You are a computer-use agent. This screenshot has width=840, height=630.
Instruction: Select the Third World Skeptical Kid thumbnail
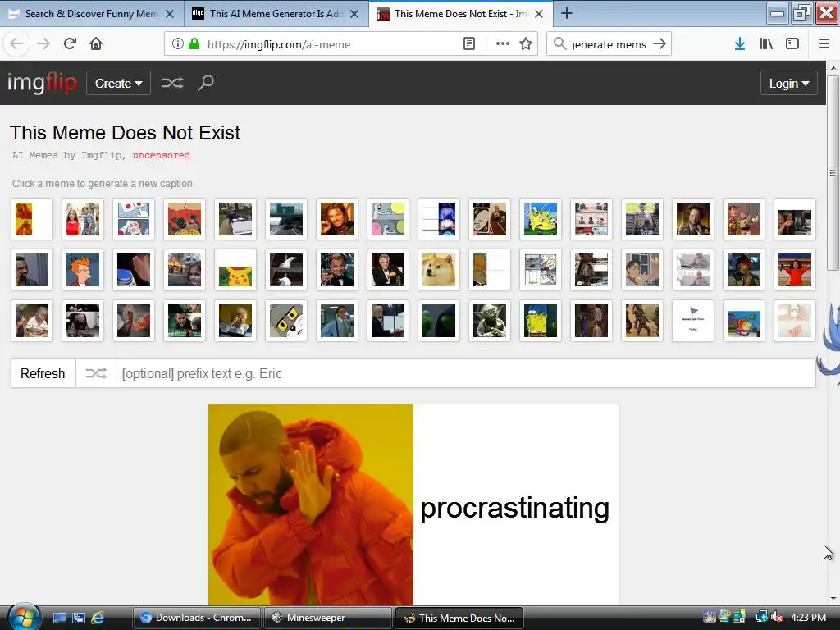[x=32, y=321]
